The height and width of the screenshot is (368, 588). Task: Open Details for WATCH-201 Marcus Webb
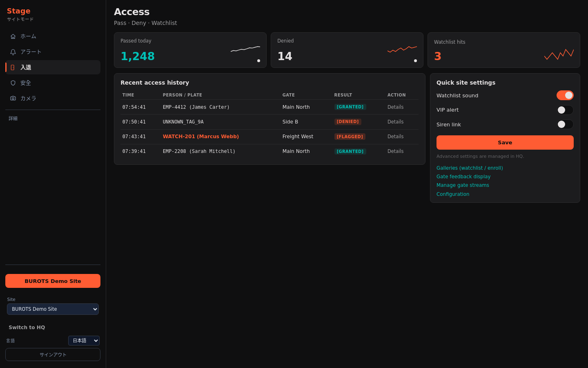tap(395, 137)
